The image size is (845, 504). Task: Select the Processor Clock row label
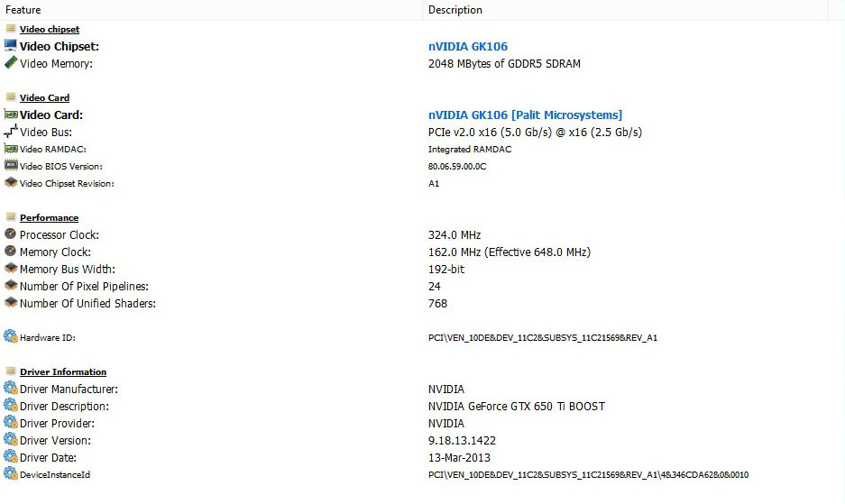point(60,235)
